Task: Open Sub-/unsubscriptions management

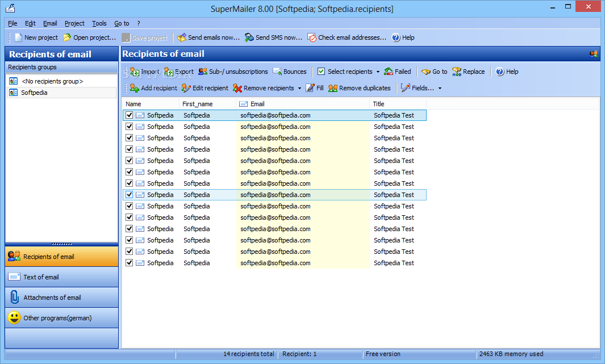Action: pos(233,72)
